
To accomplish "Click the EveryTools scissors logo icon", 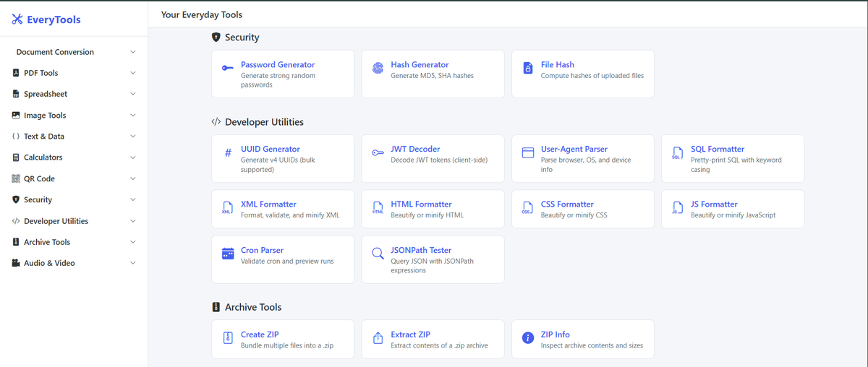I will pos(17,20).
